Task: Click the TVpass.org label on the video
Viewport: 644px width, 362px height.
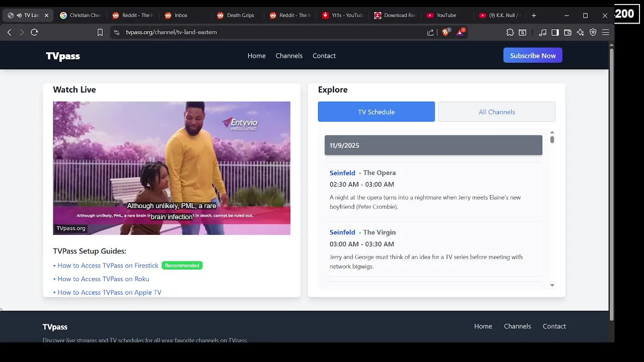Action: 71,228
